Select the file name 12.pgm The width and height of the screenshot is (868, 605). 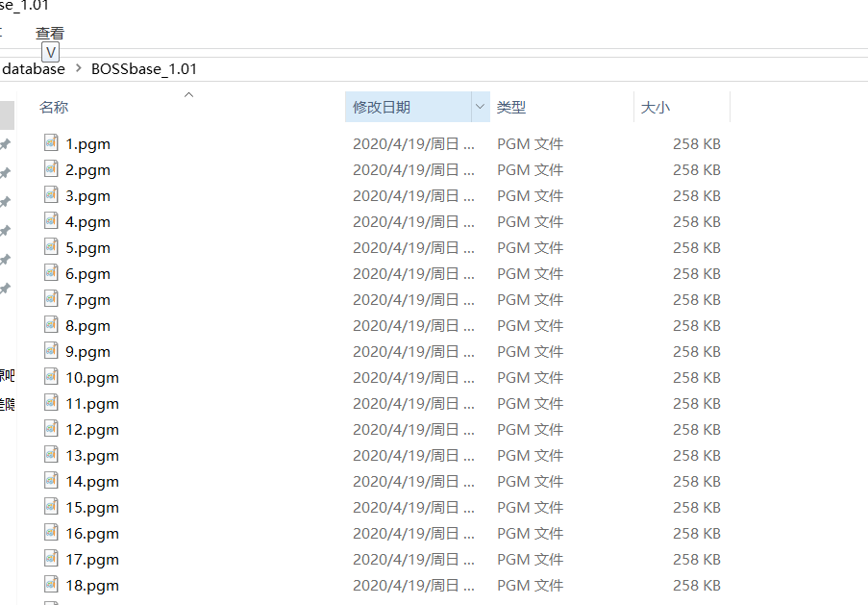(x=92, y=430)
